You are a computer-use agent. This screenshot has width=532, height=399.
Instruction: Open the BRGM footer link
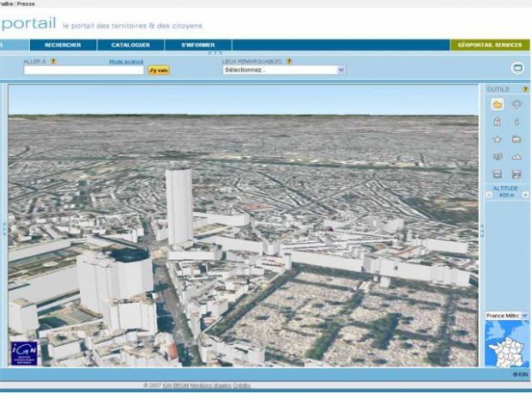180,385
